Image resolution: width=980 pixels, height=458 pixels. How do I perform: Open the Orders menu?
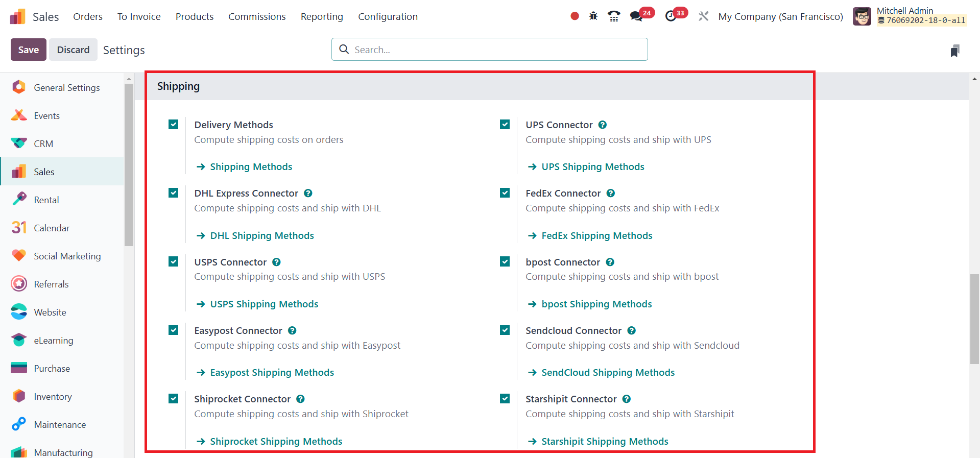[88, 16]
